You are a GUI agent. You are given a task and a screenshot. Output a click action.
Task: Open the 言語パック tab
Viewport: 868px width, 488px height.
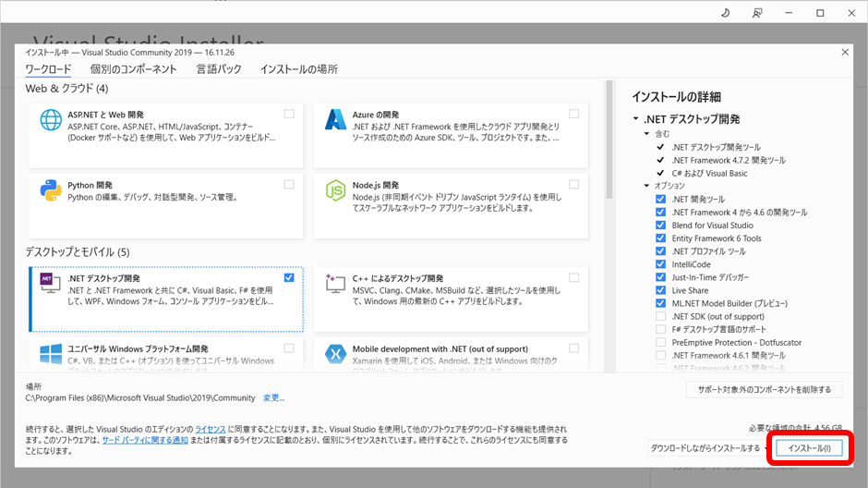[219, 69]
